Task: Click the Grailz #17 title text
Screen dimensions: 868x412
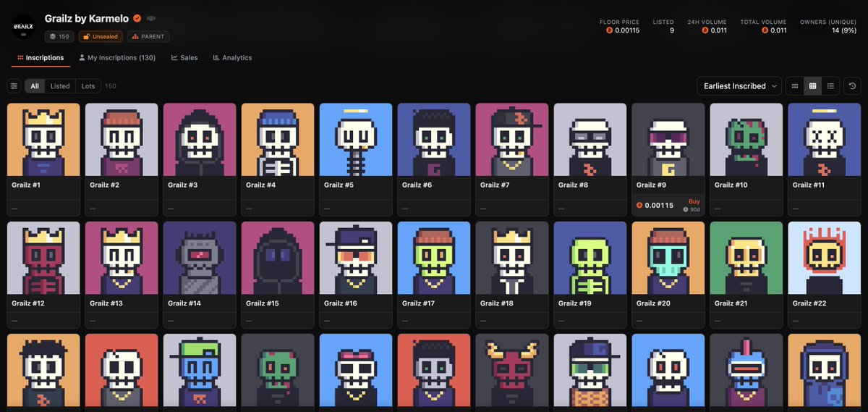Action: point(418,303)
